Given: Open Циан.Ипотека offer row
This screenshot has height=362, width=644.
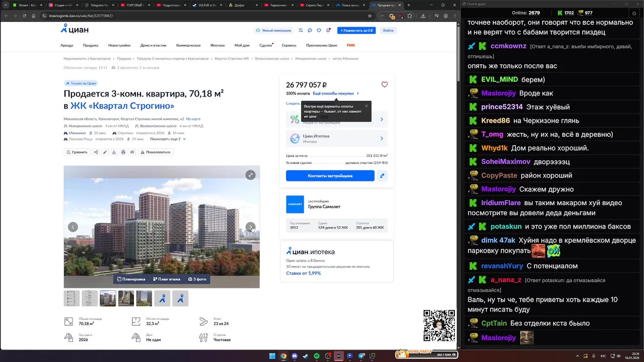Looking at the screenshot, I should [x=337, y=138].
